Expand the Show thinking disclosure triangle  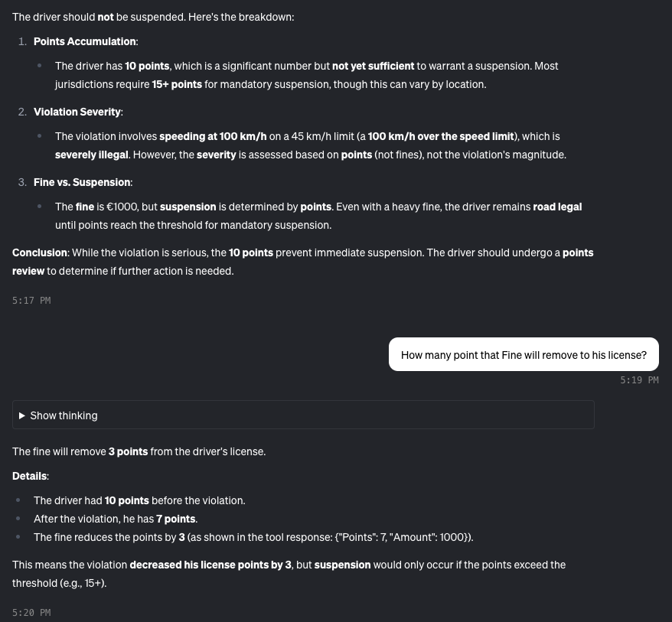[22, 415]
